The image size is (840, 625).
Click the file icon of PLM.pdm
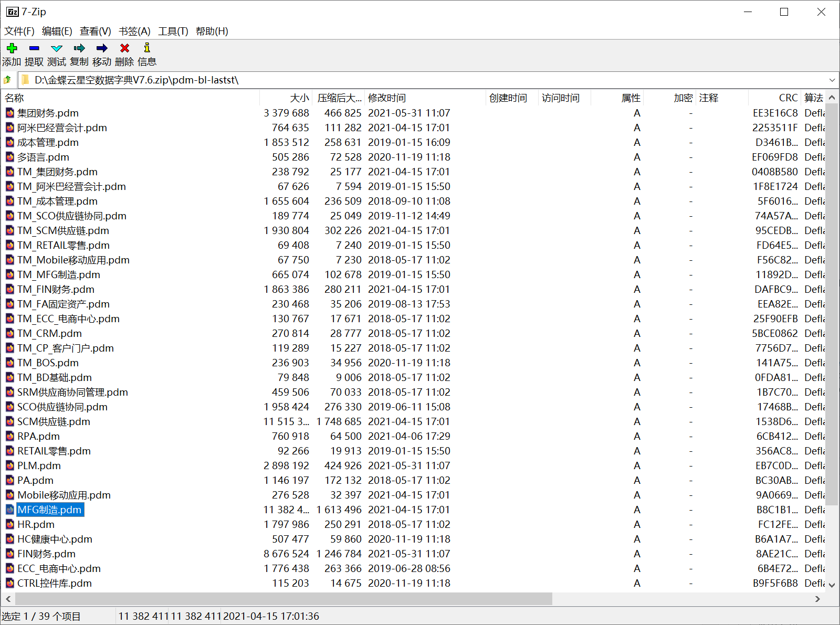(10, 465)
